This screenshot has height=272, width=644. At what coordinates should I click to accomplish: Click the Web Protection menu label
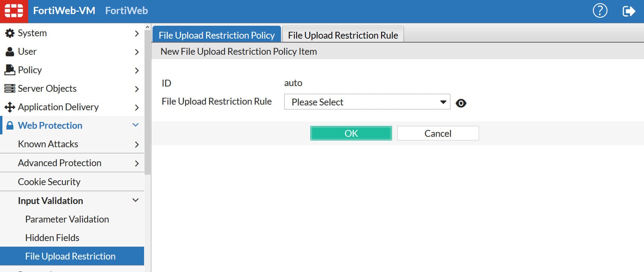50,126
